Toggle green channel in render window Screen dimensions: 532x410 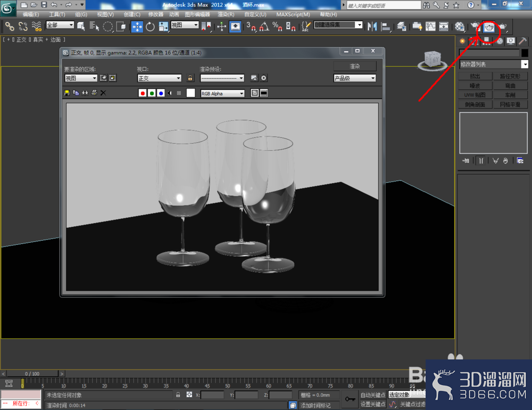click(x=152, y=93)
